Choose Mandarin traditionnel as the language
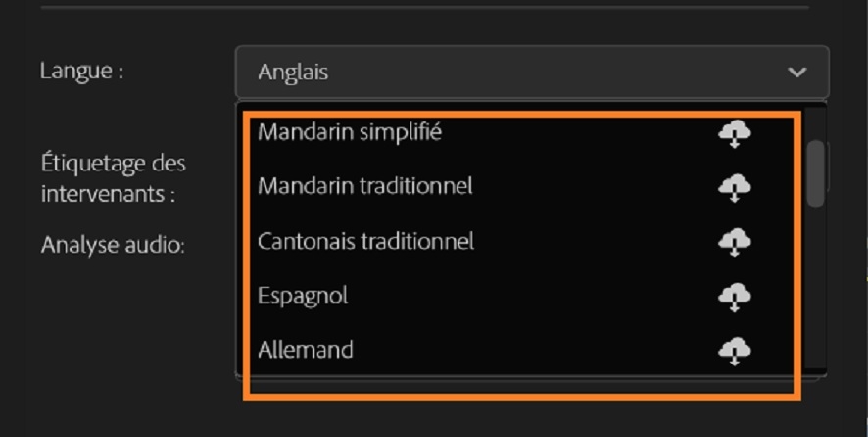 point(364,186)
